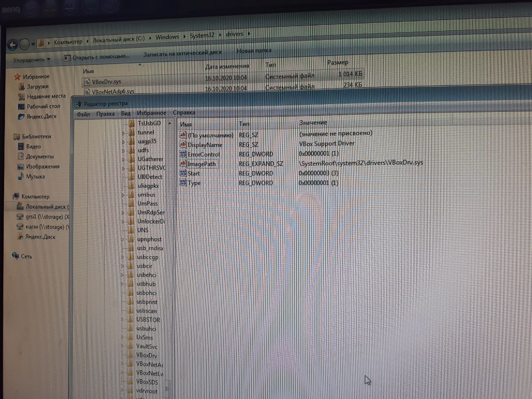Click the drivers breadcrumb in address bar
532x399 pixels.
coord(234,34)
